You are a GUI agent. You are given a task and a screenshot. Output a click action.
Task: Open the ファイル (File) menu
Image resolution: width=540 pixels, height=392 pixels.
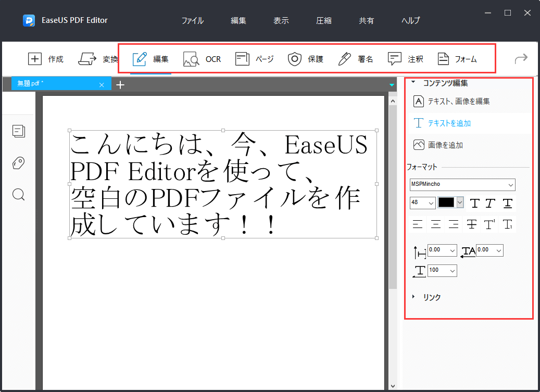click(x=192, y=21)
